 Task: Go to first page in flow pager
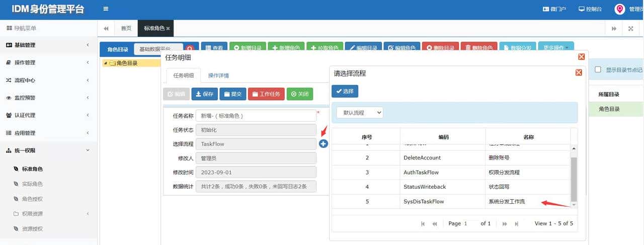point(423,223)
